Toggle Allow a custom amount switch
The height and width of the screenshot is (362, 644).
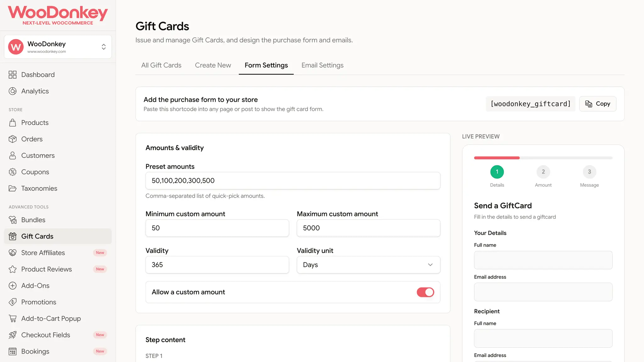pos(425,292)
